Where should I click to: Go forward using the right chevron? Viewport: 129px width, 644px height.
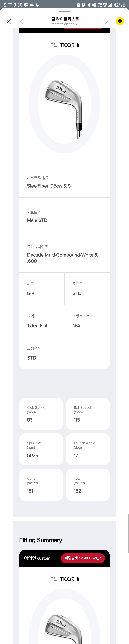tap(107, 22)
